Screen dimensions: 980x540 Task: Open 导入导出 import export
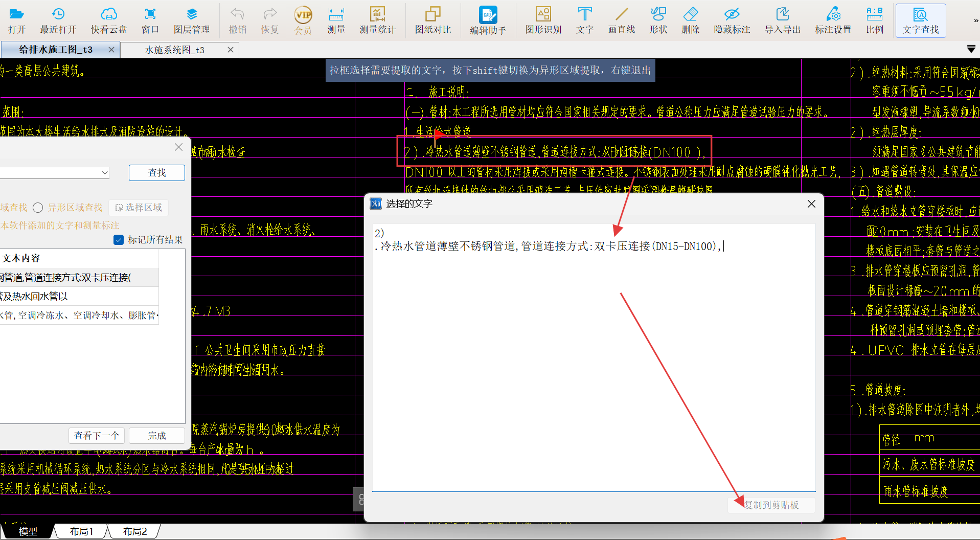[783, 20]
